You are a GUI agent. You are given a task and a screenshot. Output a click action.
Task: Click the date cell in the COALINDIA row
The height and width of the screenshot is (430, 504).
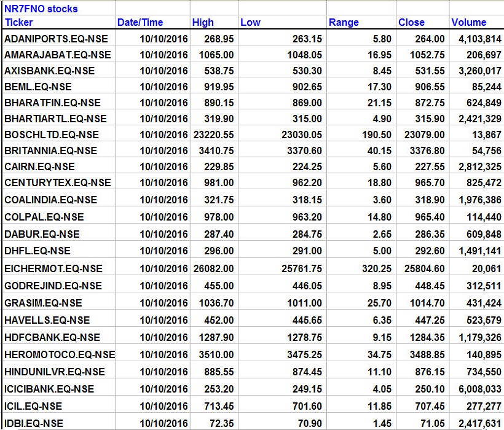[163, 200]
